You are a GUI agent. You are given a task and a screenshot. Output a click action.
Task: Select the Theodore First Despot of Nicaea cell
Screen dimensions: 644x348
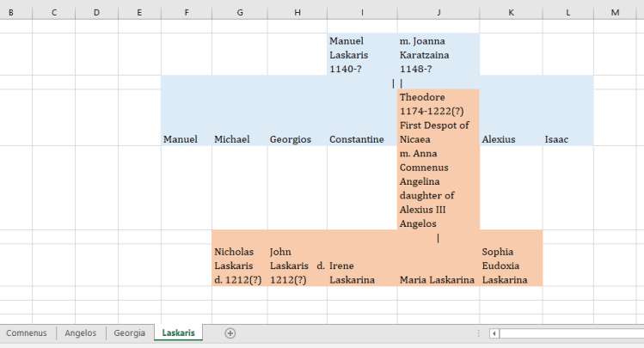tap(438, 117)
